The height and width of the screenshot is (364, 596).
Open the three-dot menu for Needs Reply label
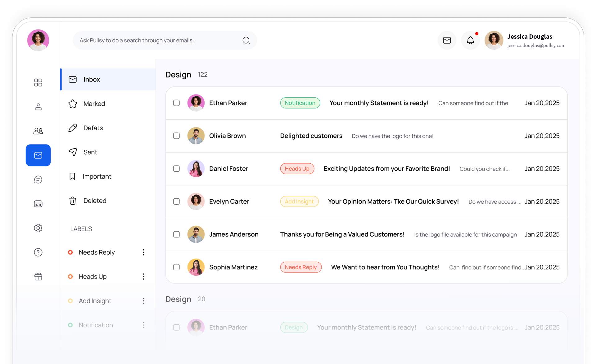[143, 252]
